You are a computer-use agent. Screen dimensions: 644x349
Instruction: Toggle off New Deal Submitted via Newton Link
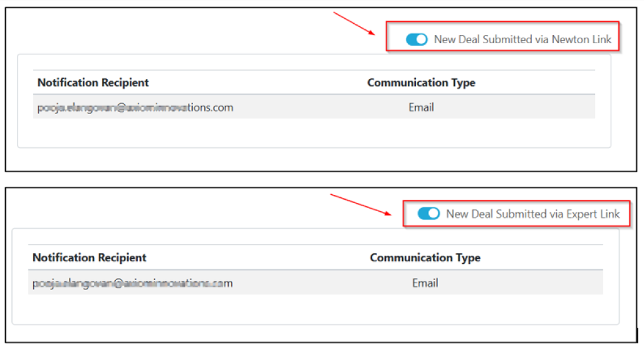[x=417, y=39]
